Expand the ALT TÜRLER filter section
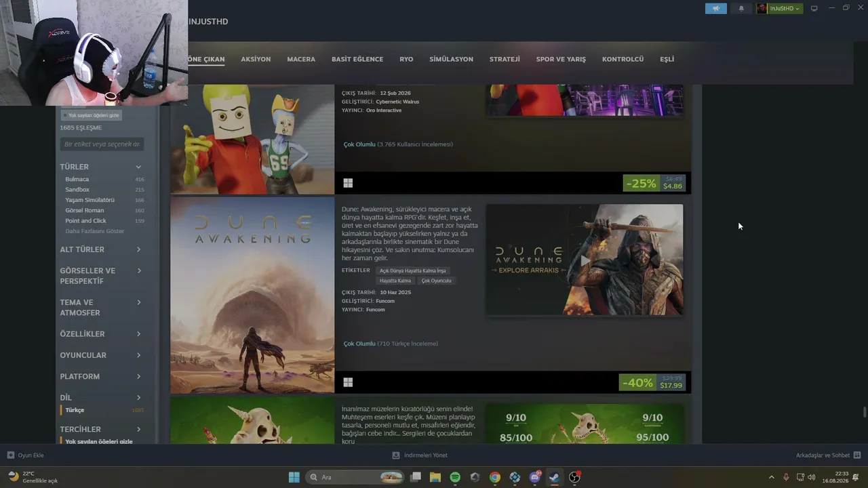Image resolution: width=868 pixels, height=488 pixels. pyautogui.click(x=102, y=249)
